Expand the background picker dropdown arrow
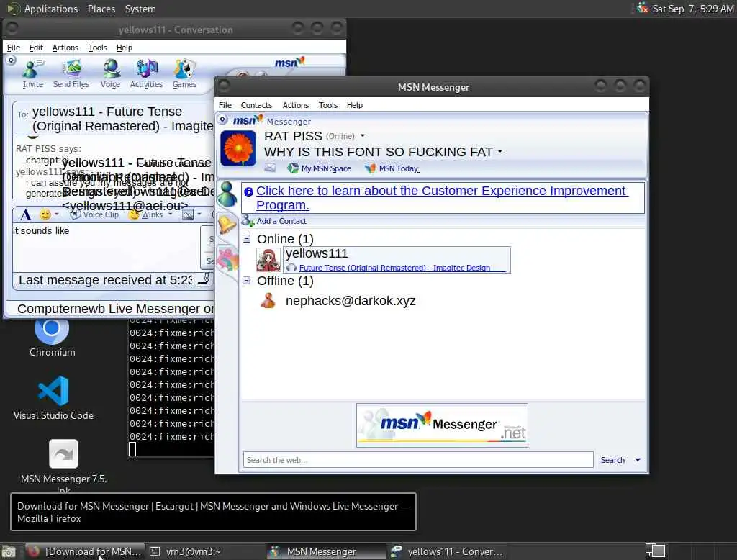The image size is (737, 560). 199,214
